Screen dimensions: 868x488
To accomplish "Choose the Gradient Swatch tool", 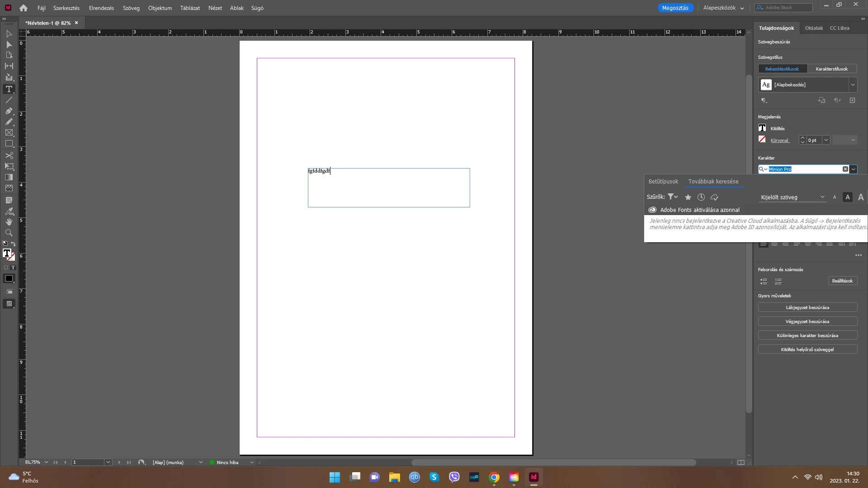I will coord(9,177).
